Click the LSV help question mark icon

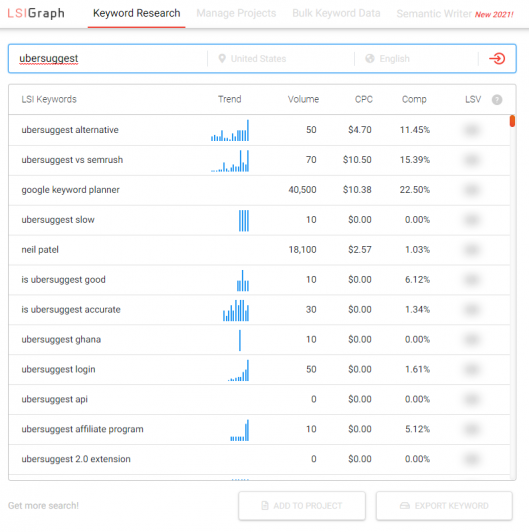[497, 99]
